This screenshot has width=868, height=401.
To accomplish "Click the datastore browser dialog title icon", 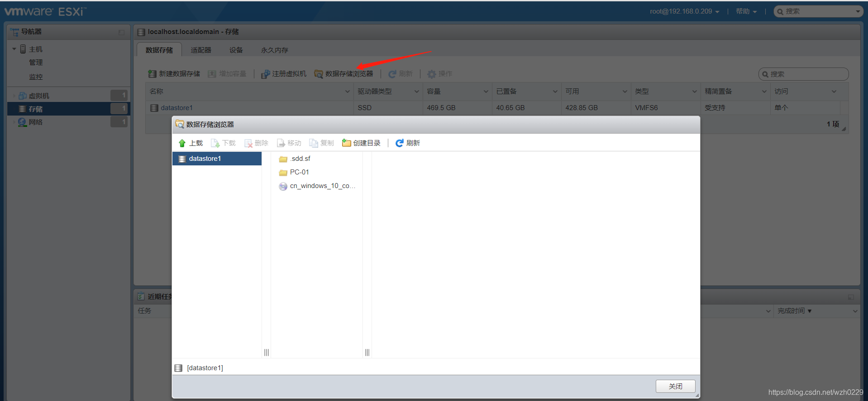I will pyautogui.click(x=180, y=124).
